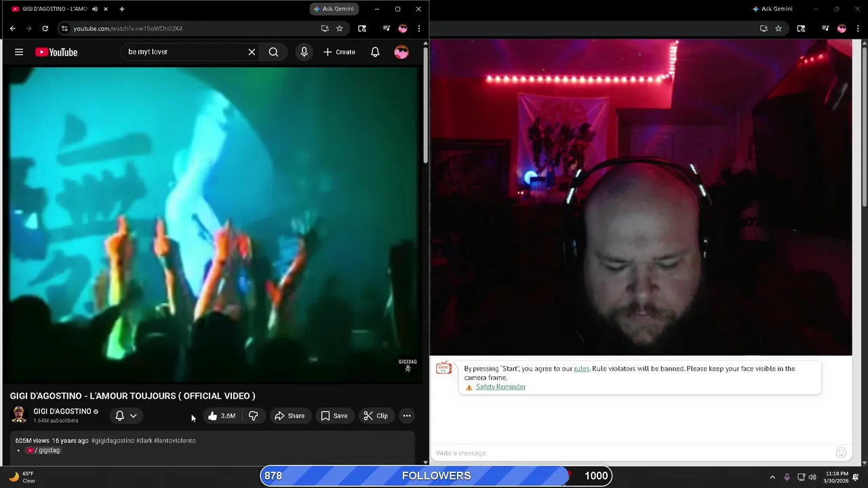Go back in the YouTube browser window
868x488 pixels.
(x=12, y=28)
